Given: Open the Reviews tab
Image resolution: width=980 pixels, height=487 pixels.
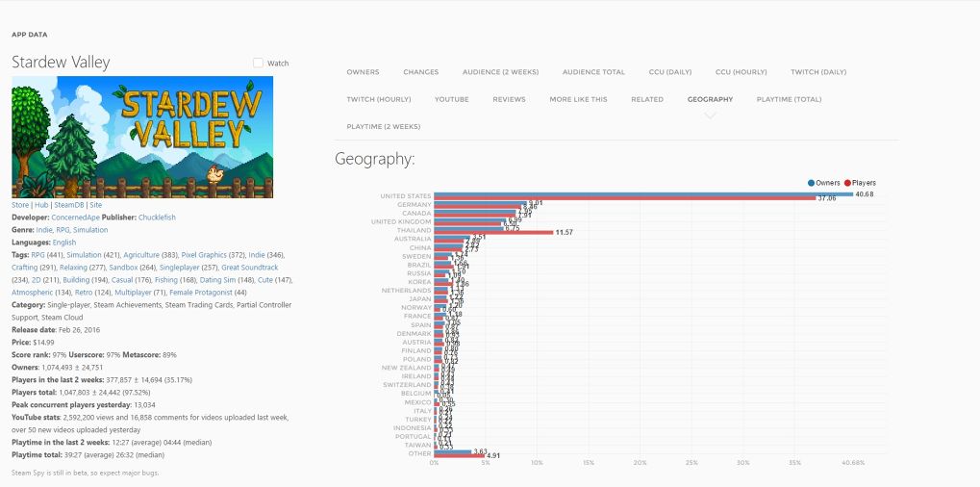Looking at the screenshot, I should point(509,99).
